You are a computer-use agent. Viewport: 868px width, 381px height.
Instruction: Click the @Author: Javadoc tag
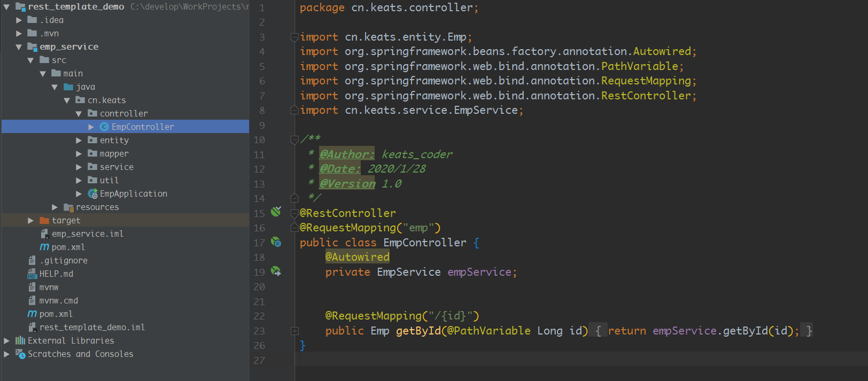click(x=347, y=154)
